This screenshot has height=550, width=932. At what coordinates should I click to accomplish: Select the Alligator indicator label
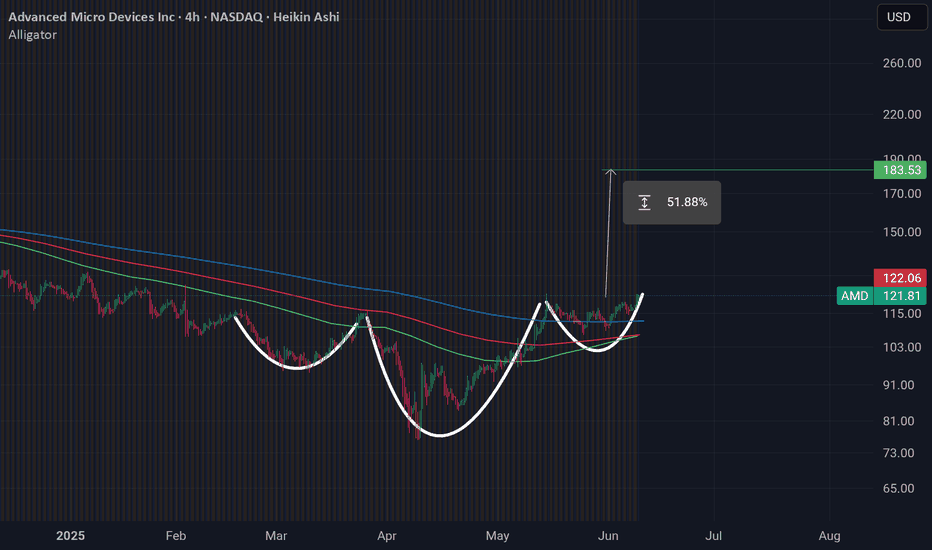coord(33,34)
